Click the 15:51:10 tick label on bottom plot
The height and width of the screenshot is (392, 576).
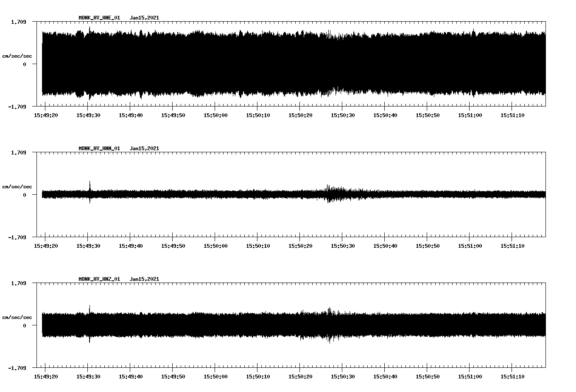point(512,376)
